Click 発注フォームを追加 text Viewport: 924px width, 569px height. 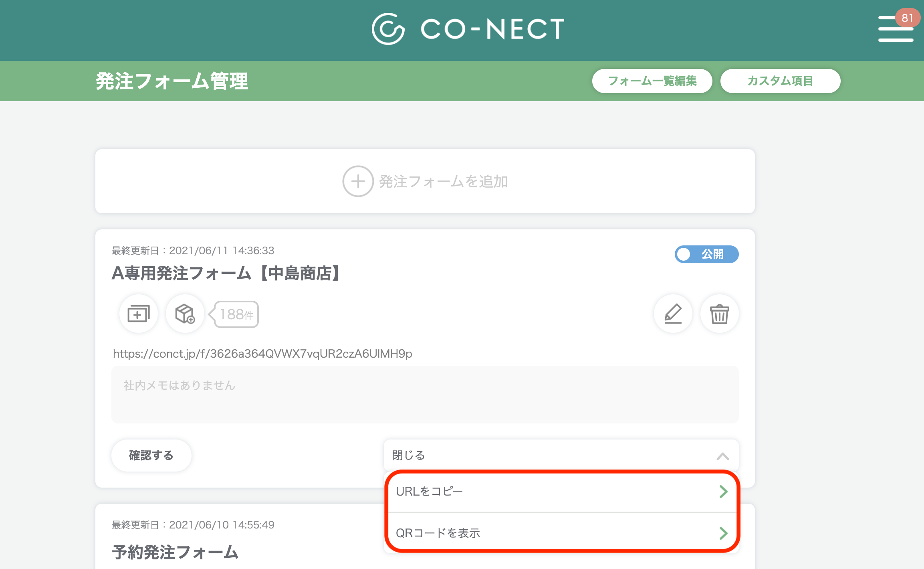(443, 182)
